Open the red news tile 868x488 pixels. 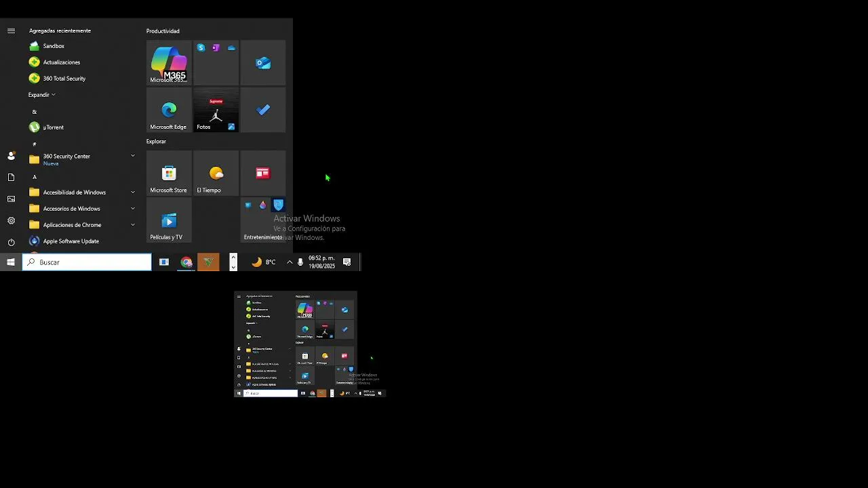coord(263,173)
